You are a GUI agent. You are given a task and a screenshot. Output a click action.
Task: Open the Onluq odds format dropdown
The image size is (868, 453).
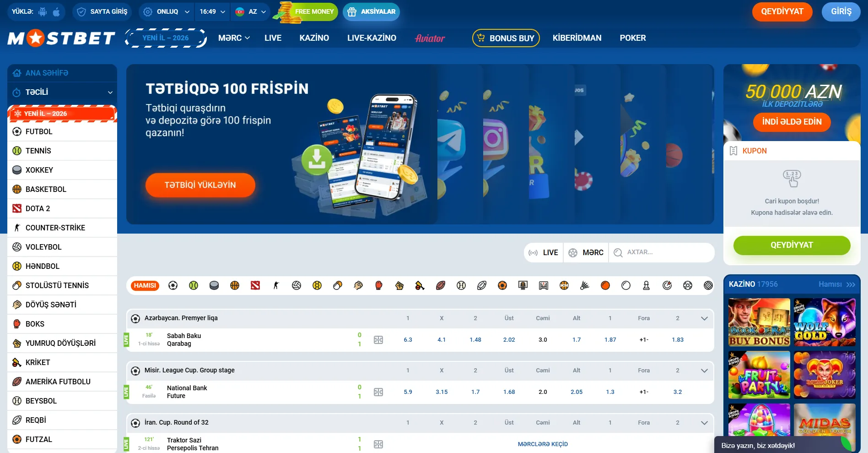(167, 12)
